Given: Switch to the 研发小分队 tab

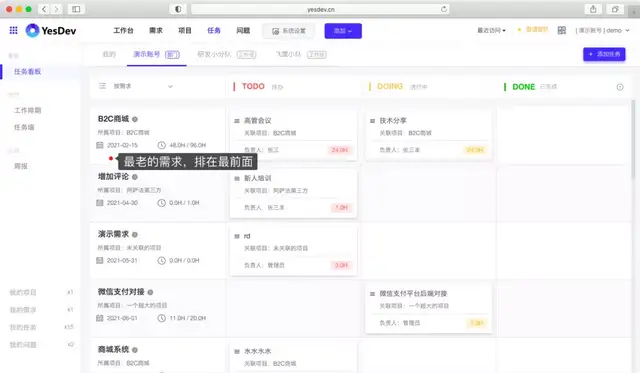Looking at the screenshot, I should click(x=227, y=54).
